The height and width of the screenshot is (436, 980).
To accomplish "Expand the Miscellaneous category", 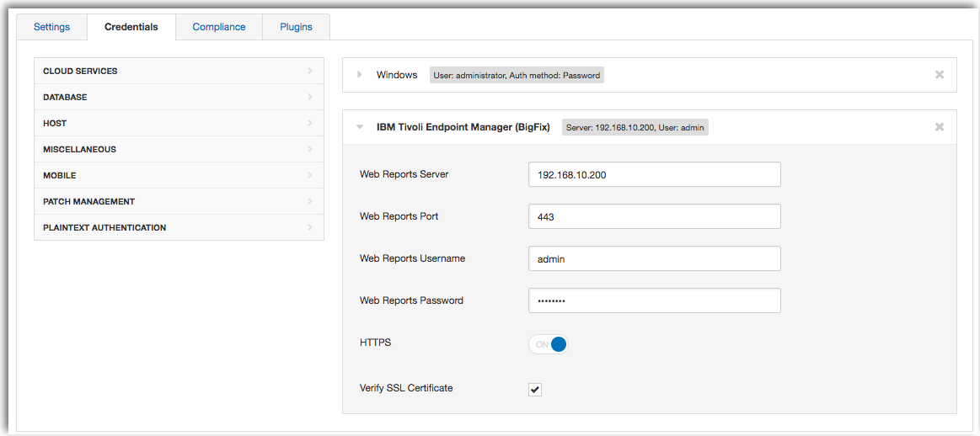I will coord(179,150).
